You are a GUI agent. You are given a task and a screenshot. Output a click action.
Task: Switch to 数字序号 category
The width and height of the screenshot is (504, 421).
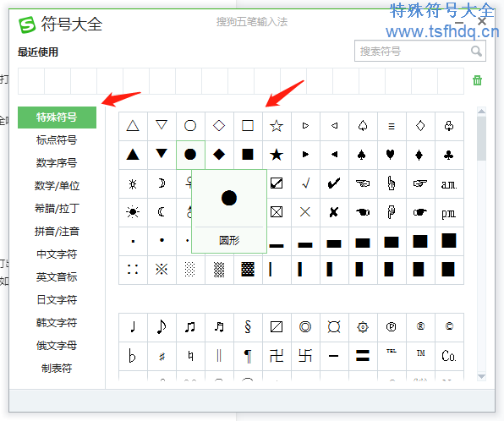tap(57, 163)
